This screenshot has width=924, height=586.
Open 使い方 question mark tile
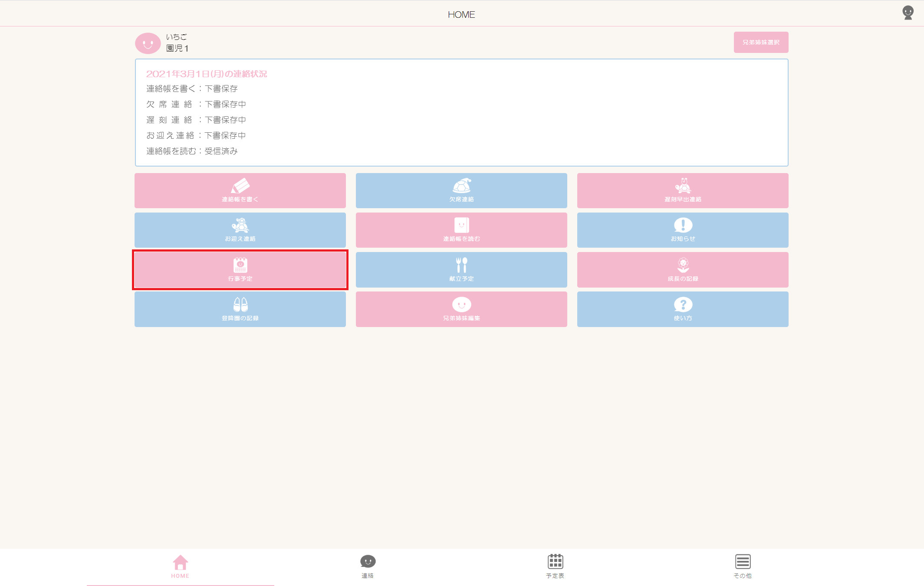click(683, 309)
